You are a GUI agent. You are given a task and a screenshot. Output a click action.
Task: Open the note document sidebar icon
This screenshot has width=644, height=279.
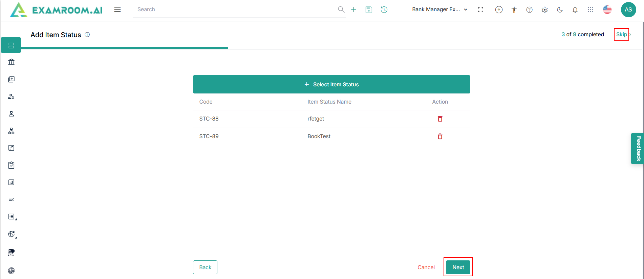(x=11, y=148)
